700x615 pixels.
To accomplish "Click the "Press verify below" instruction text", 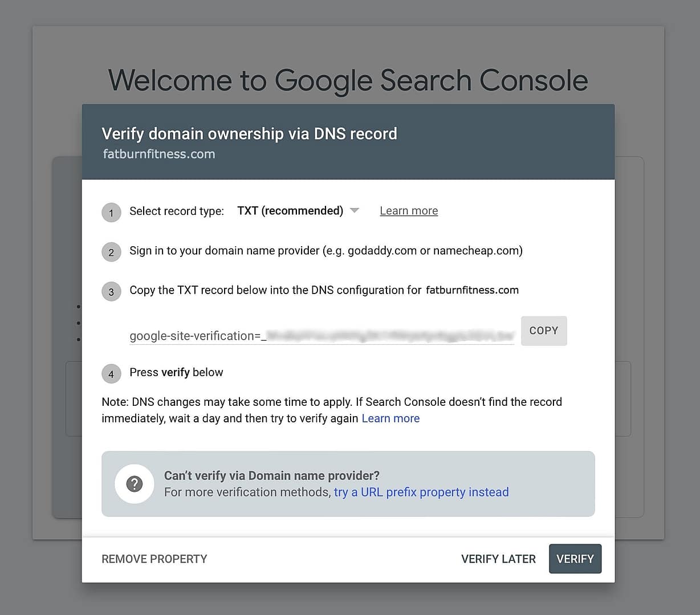I will click(x=176, y=372).
